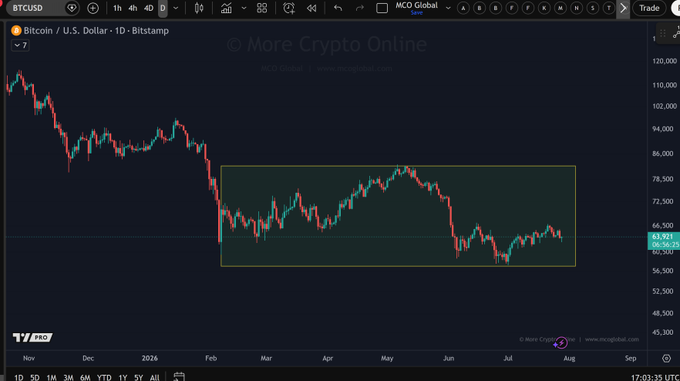
Task: Open the indicator templates grid icon
Action: 262,8
